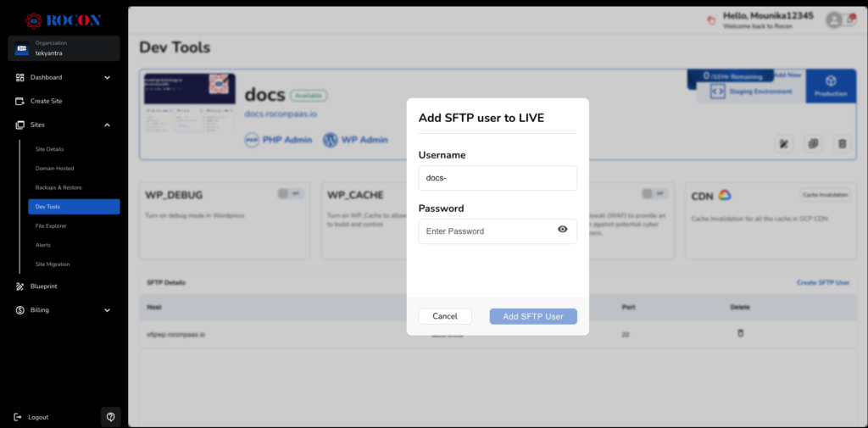Click the Dashboard grid icon
Screen dimensions: 868x428
(x=20, y=77)
